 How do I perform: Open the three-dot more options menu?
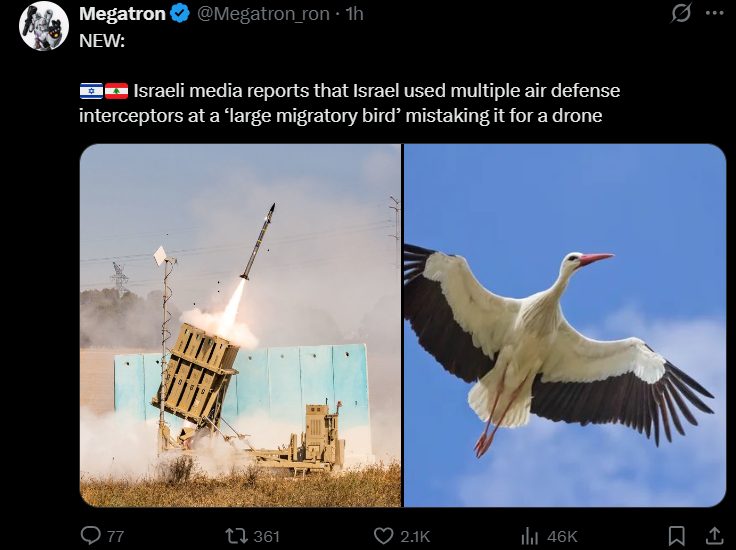coord(714,13)
